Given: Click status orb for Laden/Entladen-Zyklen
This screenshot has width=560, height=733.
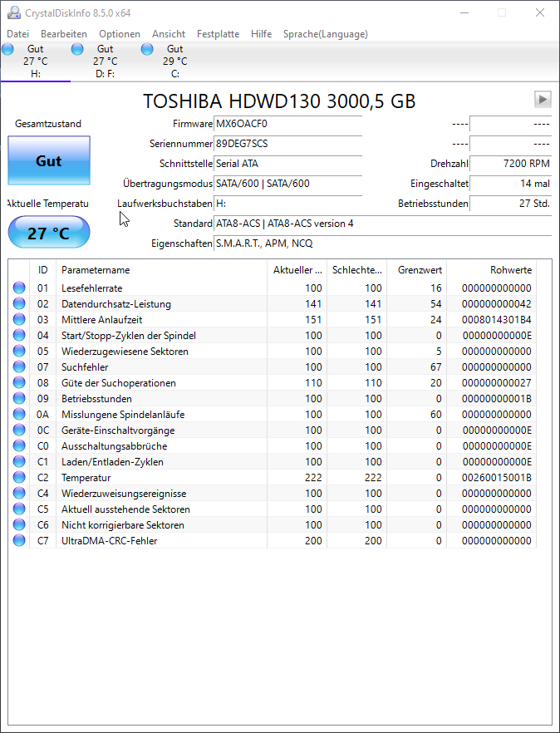Looking at the screenshot, I should [19, 461].
